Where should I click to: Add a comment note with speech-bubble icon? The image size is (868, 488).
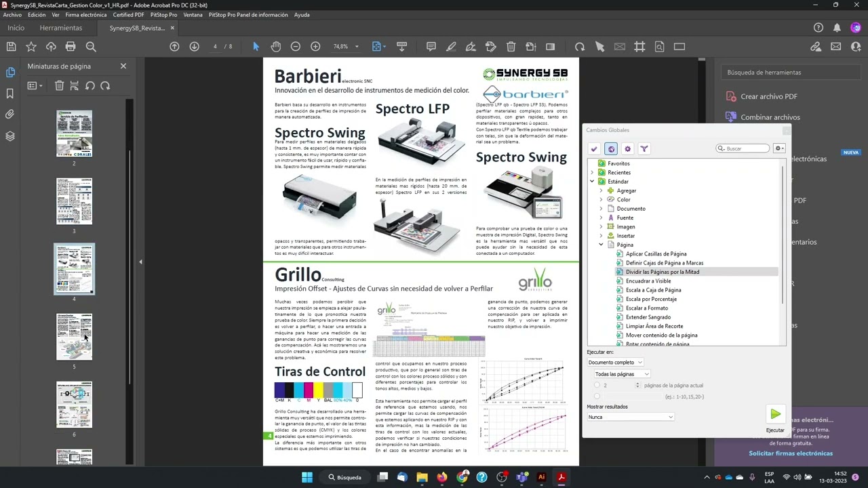[431, 47]
